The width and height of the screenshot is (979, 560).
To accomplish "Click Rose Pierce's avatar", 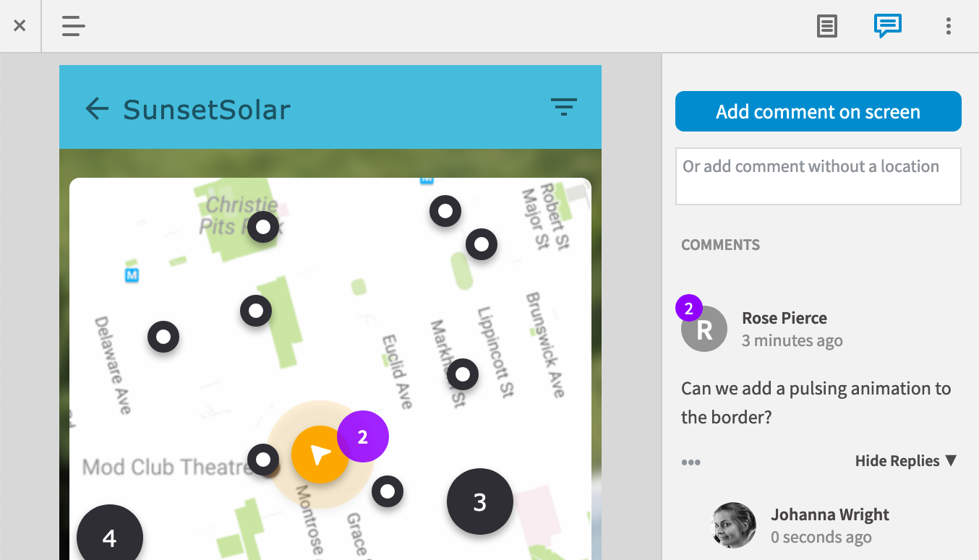I will (x=704, y=329).
